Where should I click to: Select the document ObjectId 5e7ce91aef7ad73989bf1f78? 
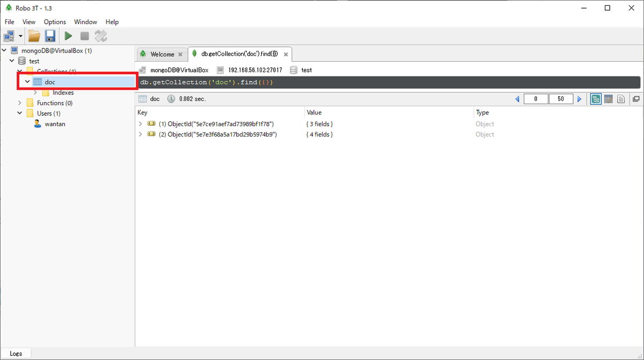pos(216,124)
